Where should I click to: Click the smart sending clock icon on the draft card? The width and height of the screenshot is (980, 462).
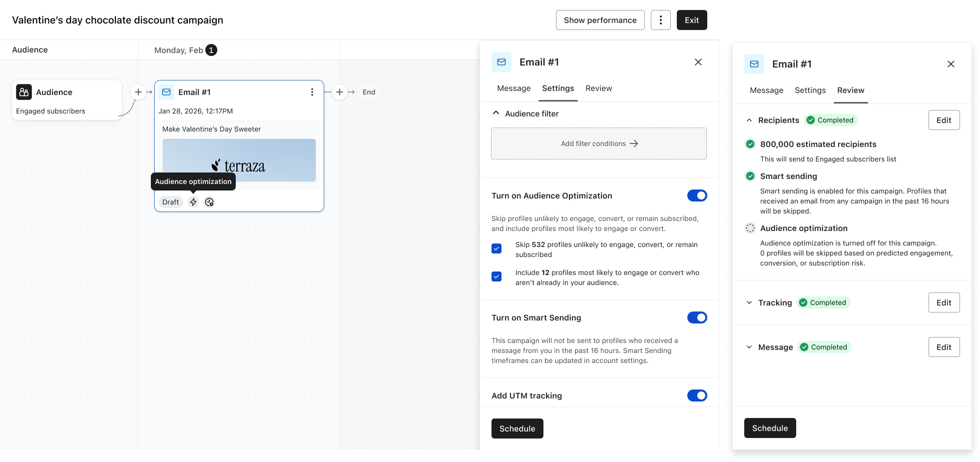(x=209, y=202)
